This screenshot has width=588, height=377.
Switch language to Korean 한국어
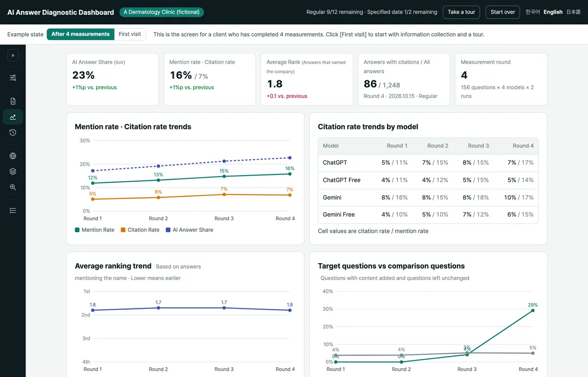[x=533, y=12]
